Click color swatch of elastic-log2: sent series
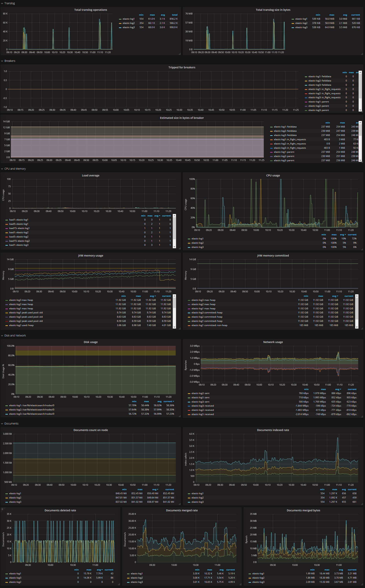This screenshot has width=365, height=588. tap(189, 394)
